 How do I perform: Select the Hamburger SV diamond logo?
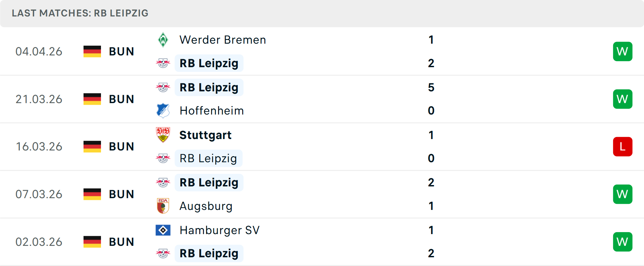pyautogui.click(x=163, y=230)
